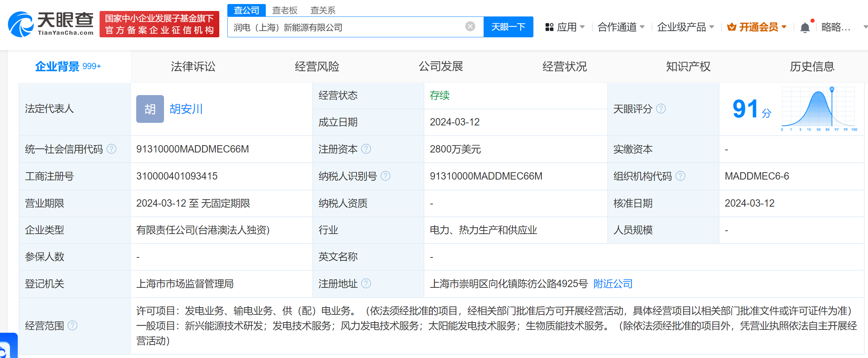Open the 知识产权 tab
Image resolution: width=868 pixels, height=358 pixels.
688,67
